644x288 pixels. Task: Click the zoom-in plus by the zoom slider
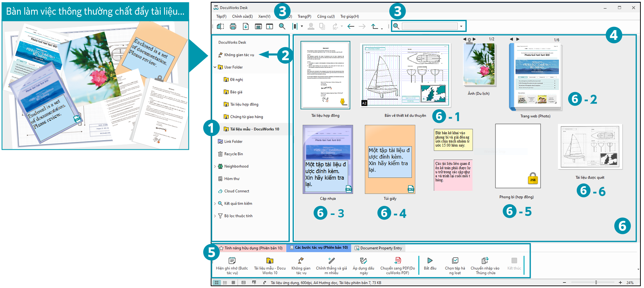tap(620, 283)
